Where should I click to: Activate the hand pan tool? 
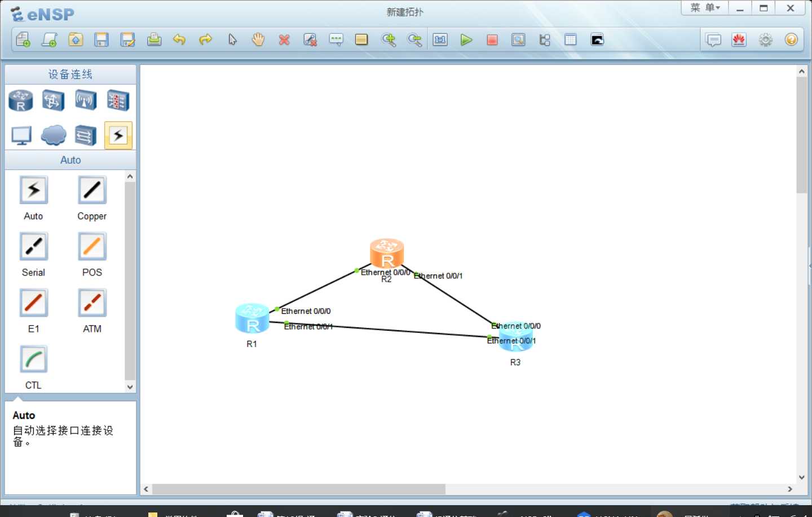pos(258,40)
